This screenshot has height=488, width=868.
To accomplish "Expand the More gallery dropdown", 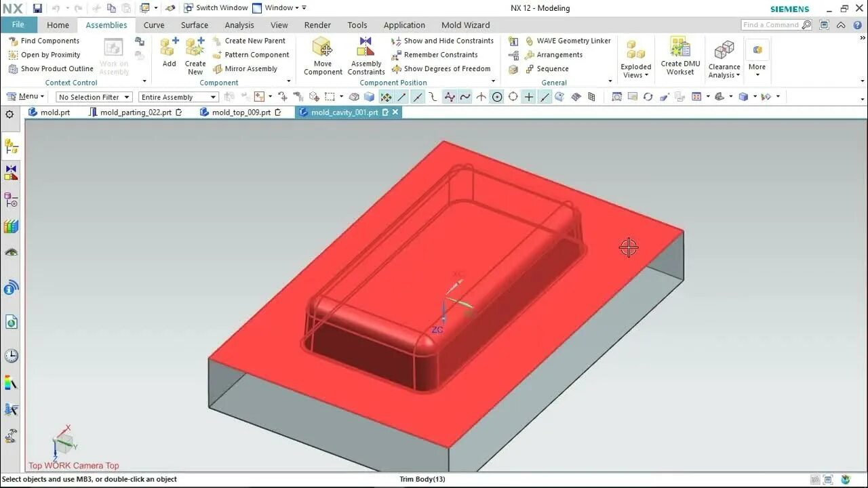I will click(757, 75).
